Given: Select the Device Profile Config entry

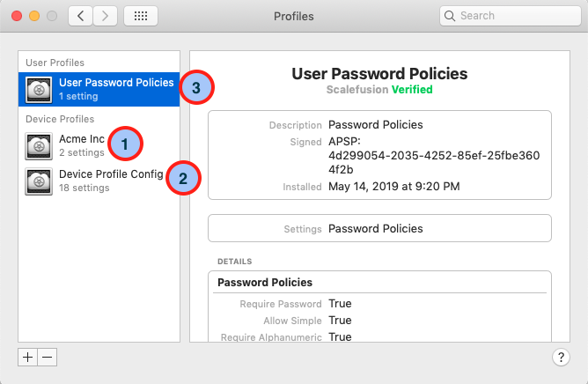Looking at the screenshot, I should point(99,181).
